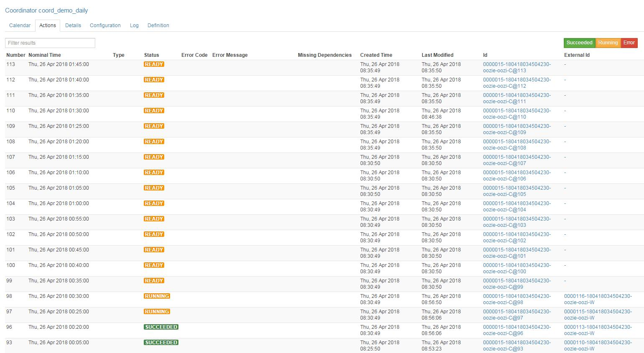Select nominal time Thu, 26 Apr 2018 01:45:00

point(59,64)
